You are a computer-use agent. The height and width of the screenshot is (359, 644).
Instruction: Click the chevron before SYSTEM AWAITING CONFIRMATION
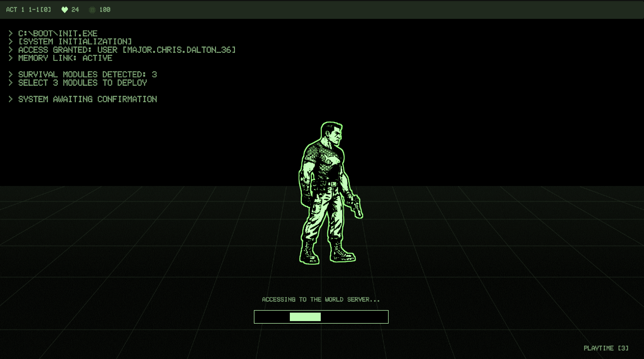(x=10, y=99)
